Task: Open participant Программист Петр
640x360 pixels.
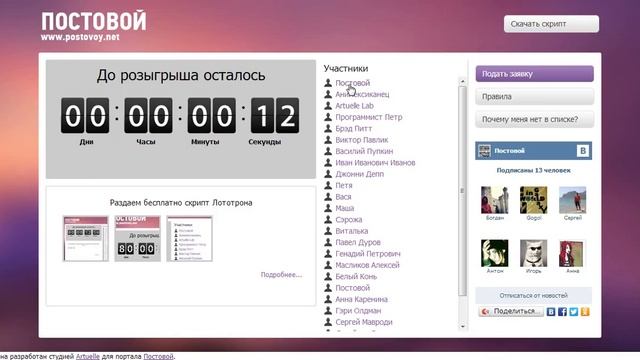Action: tap(369, 117)
